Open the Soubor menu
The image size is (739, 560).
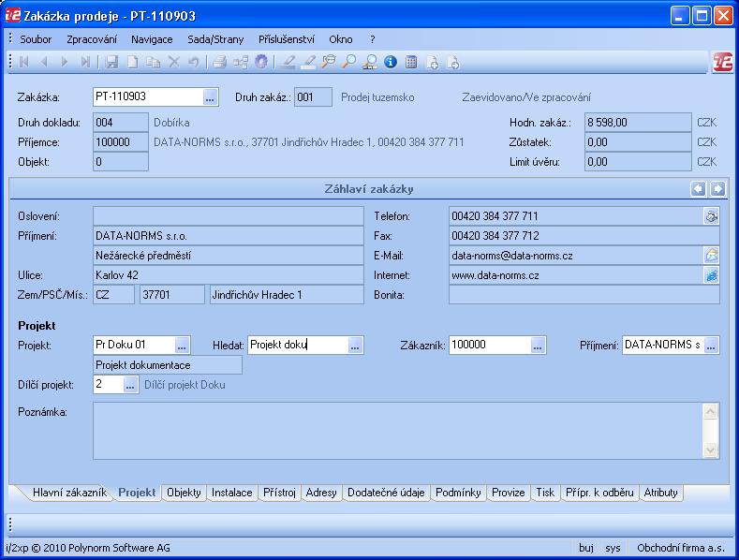pos(36,39)
